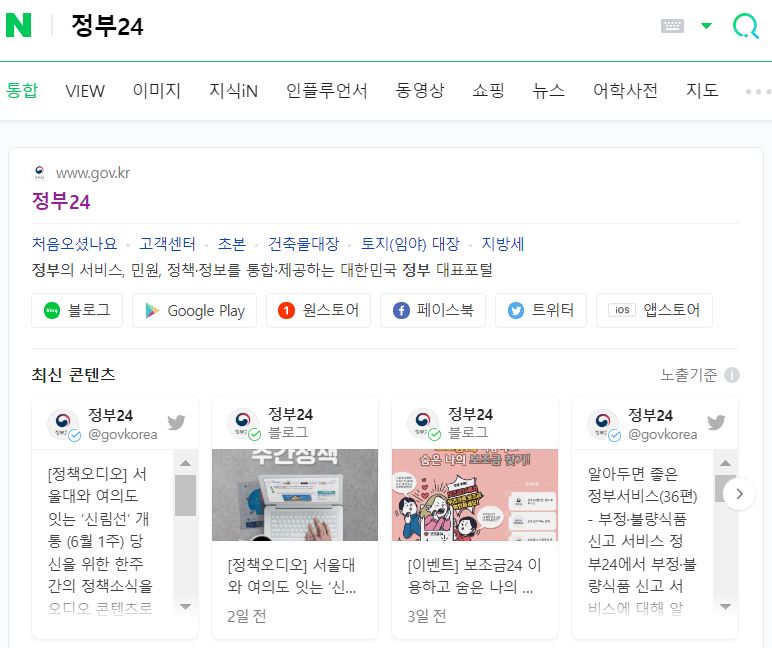Expand more tabs with the ellipsis
Screen dimensions: 772x648
758,92
